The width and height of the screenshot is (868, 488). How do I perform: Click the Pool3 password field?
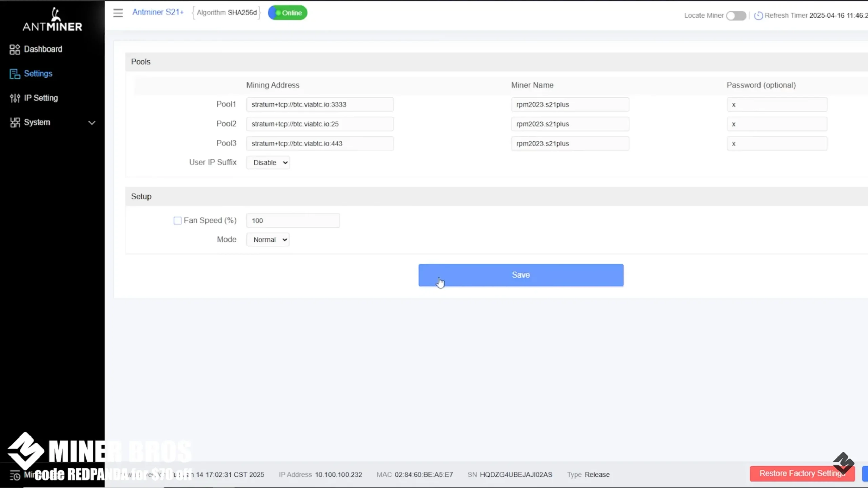click(x=777, y=143)
